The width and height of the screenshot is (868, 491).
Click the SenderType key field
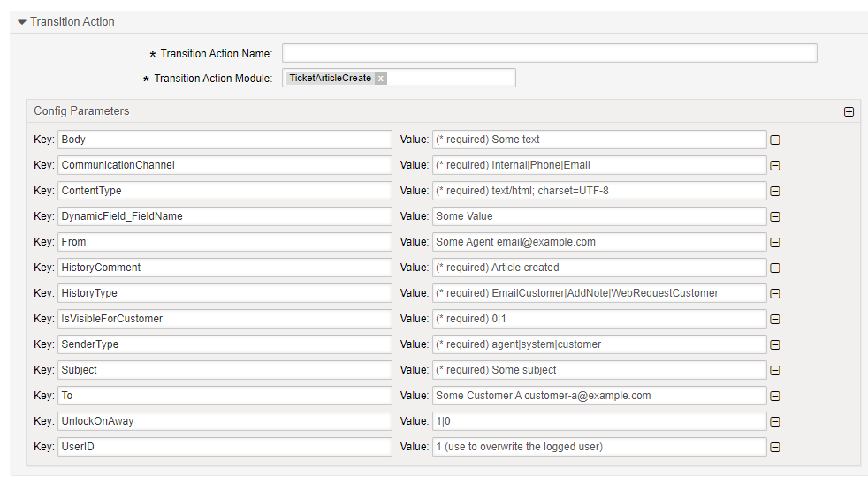(224, 344)
